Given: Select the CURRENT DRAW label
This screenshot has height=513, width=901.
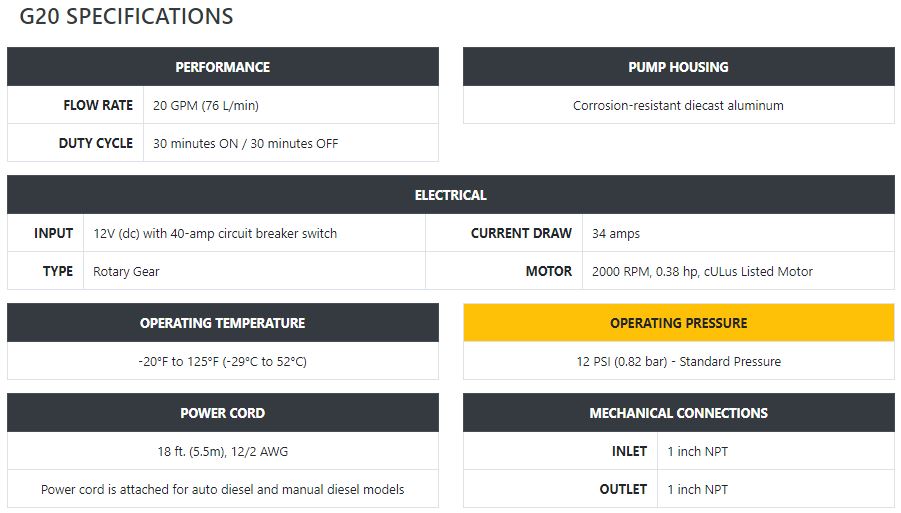Looking at the screenshot, I should (521, 233).
